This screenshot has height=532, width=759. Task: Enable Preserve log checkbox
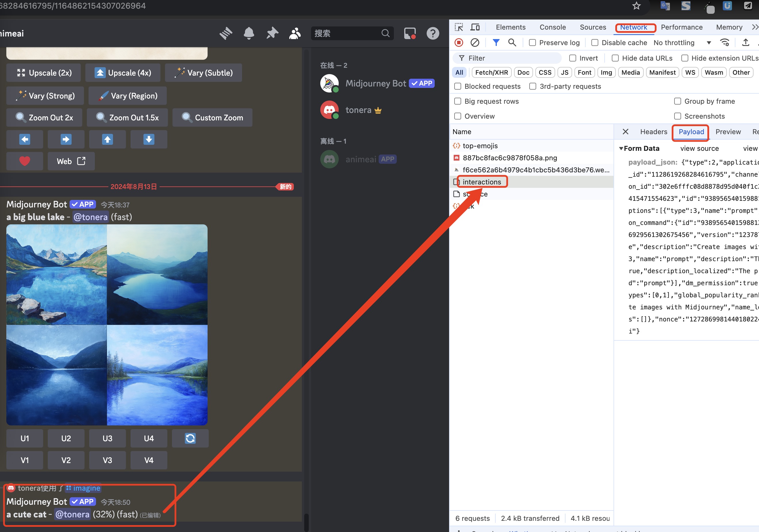coord(532,43)
